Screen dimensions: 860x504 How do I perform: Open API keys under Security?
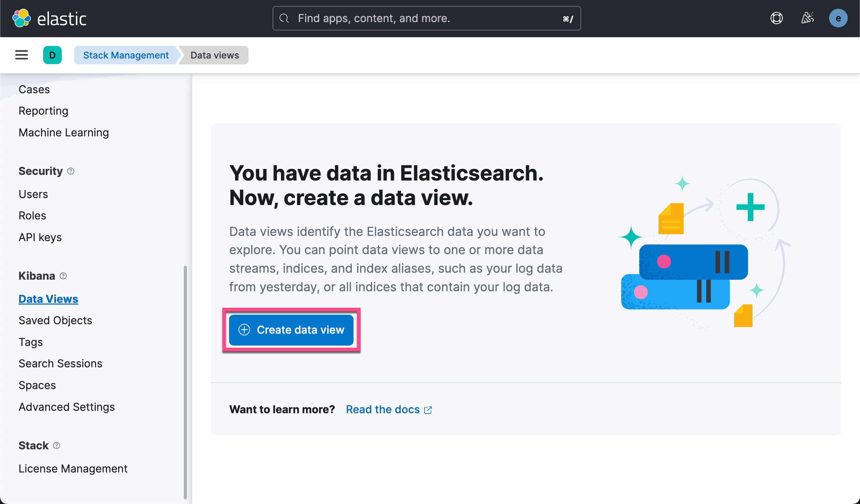pos(40,237)
